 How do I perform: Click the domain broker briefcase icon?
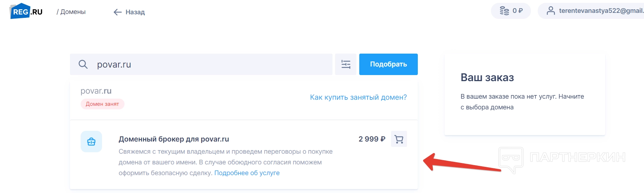(x=91, y=142)
